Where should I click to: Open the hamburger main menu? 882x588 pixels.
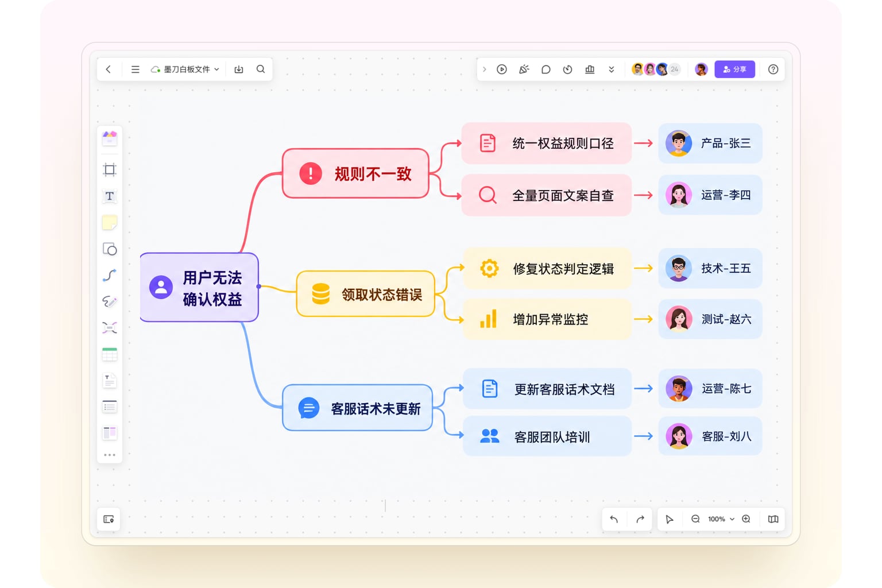pyautogui.click(x=136, y=69)
